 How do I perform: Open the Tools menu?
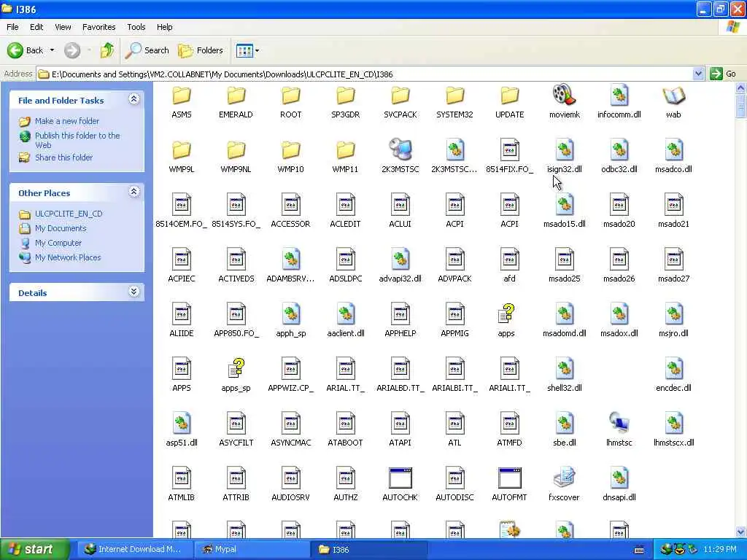click(x=136, y=27)
